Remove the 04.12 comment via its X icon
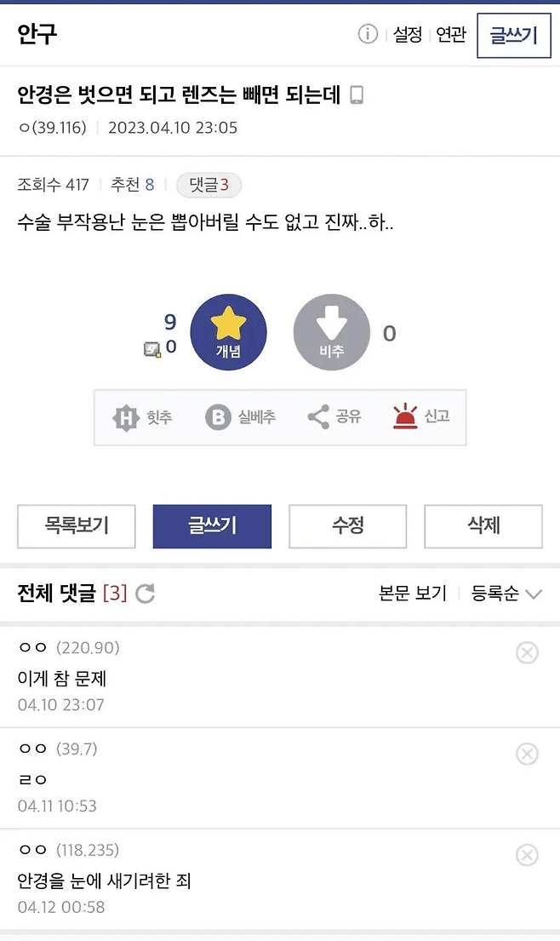This screenshot has height=941, width=560. pyautogui.click(x=526, y=855)
